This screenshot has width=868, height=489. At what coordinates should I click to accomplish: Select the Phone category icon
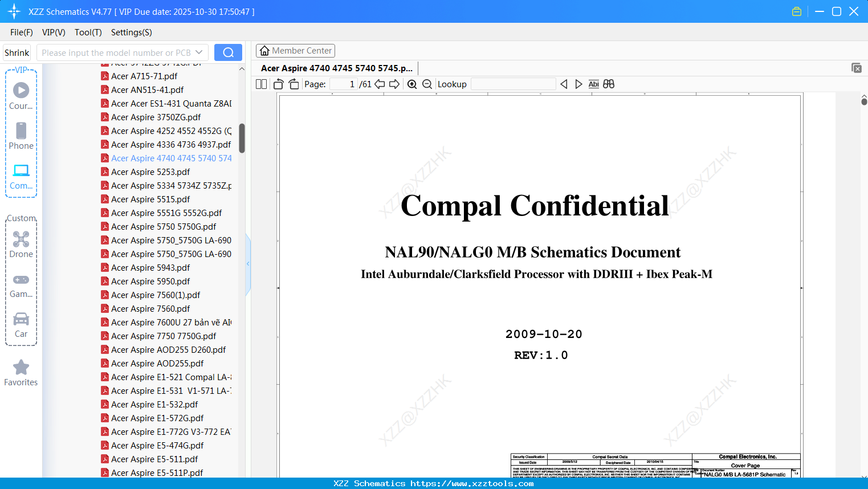(x=21, y=136)
